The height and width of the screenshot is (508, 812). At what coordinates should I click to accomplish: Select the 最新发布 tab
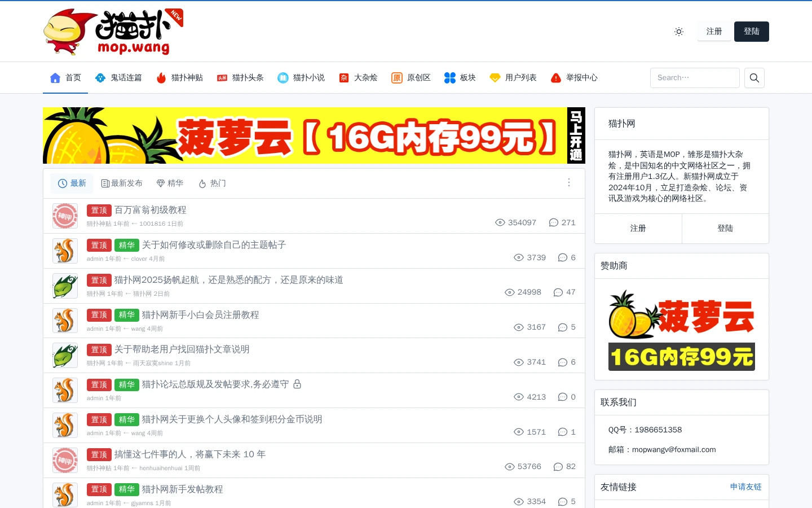(122, 183)
